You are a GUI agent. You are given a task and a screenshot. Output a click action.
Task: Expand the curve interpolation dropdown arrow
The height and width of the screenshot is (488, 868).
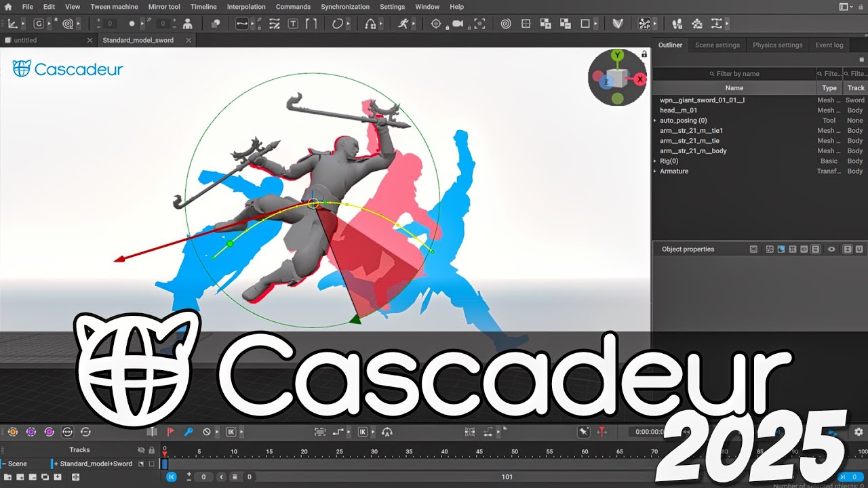(x=253, y=24)
